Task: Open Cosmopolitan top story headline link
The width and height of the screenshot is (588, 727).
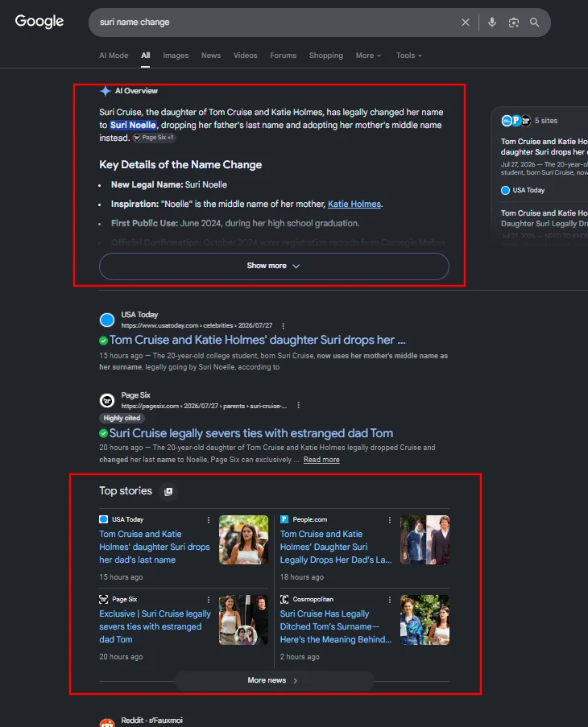Action: [x=336, y=627]
